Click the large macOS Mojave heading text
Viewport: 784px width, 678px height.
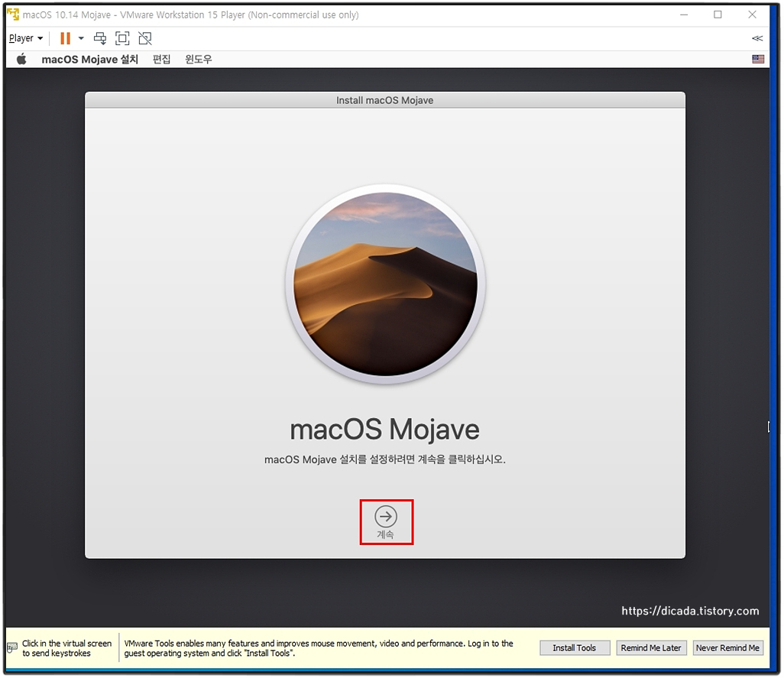click(384, 430)
